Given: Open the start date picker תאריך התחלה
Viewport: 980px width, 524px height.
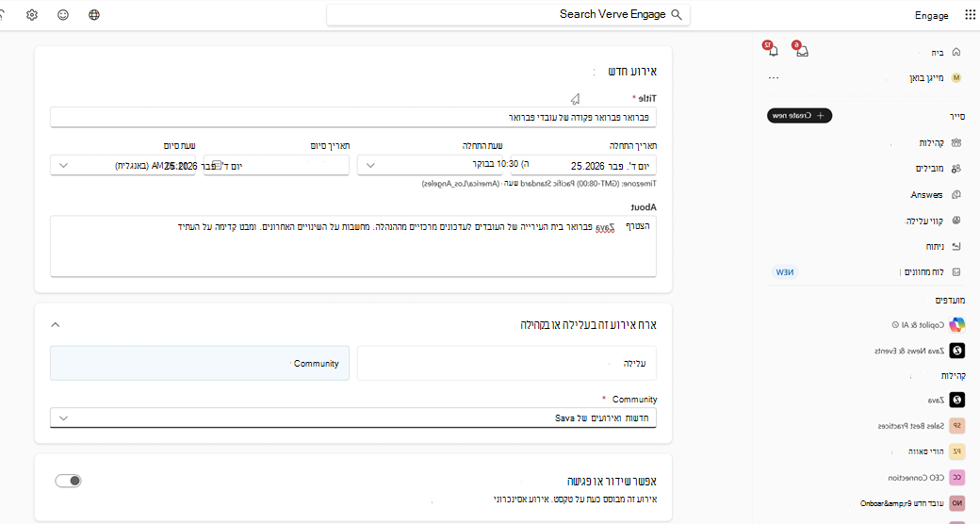Looking at the screenshot, I should pos(583,165).
